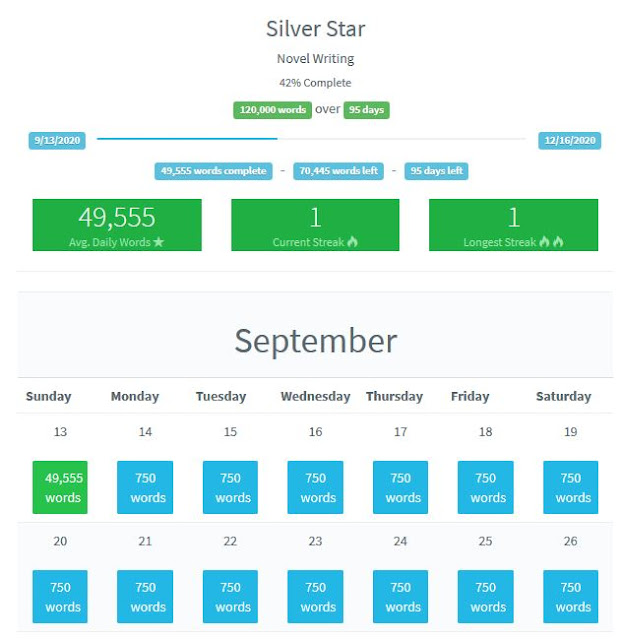The width and height of the screenshot is (622, 640).
Task: Click the 12/16/2020 end date badge
Action: click(x=569, y=140)
